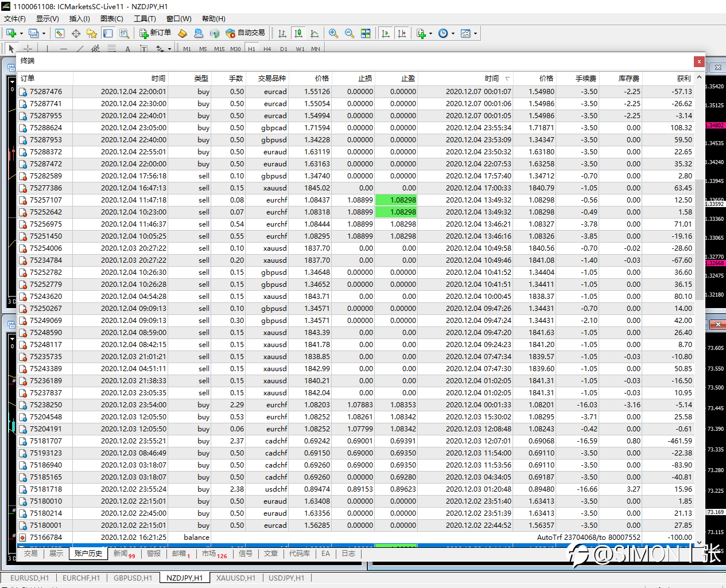
Task: Expand the templates dropdown arrow
Action: tap(475, 33)
